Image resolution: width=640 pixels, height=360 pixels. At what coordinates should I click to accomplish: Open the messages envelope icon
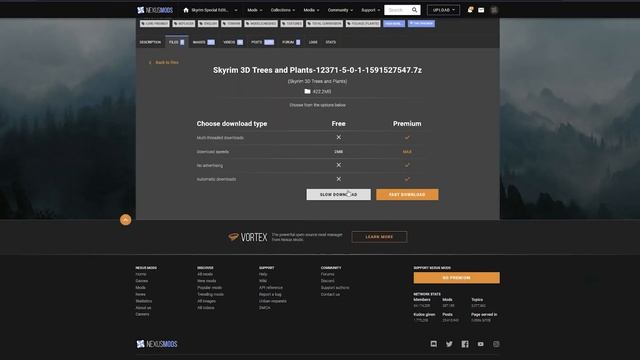tap(481, 10)
